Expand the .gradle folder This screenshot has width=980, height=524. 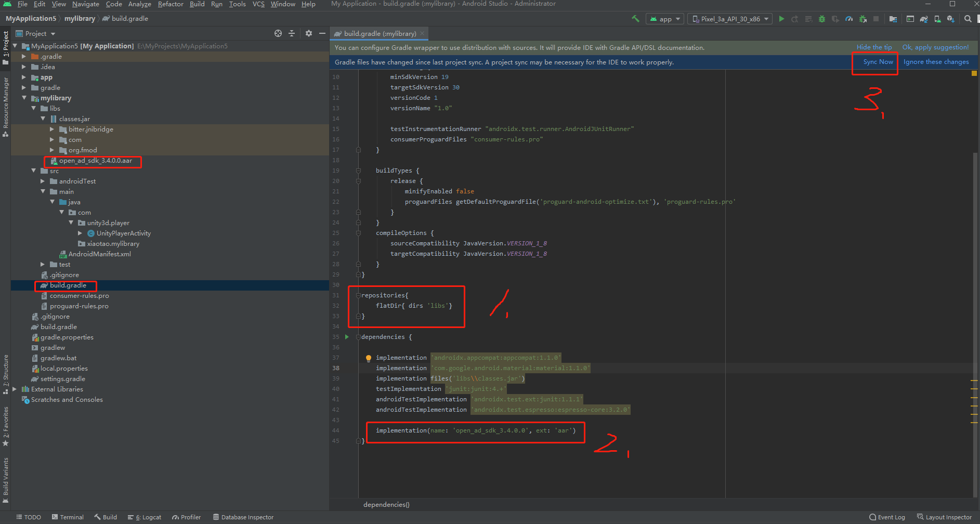click(x=24, y=56)
